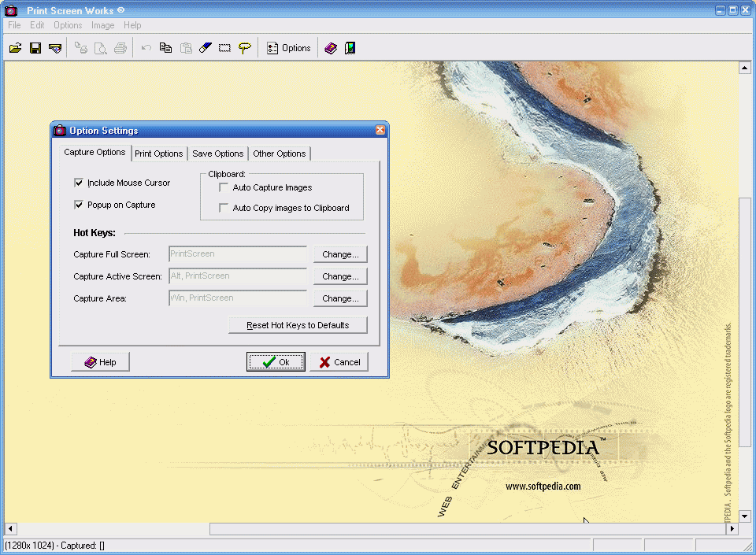Click the copy icon in toolbar
756x555 pixels.
coord(166,48)
